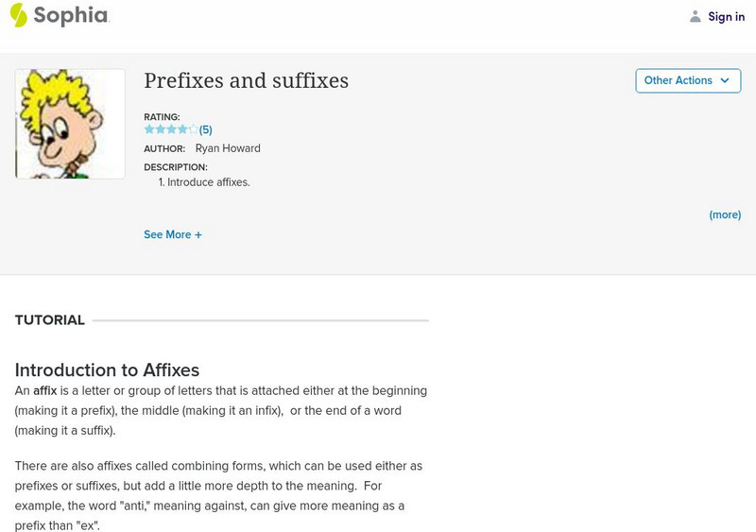Screen dimensions: 756x532
Task: Click the user silhouette icon beside Sign in
Action: pyautogui.click(x=696, y=16)
